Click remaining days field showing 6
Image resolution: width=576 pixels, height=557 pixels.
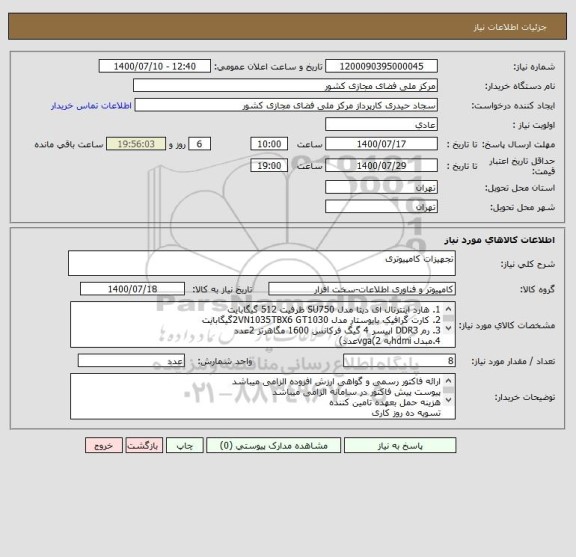pos(199,144)
